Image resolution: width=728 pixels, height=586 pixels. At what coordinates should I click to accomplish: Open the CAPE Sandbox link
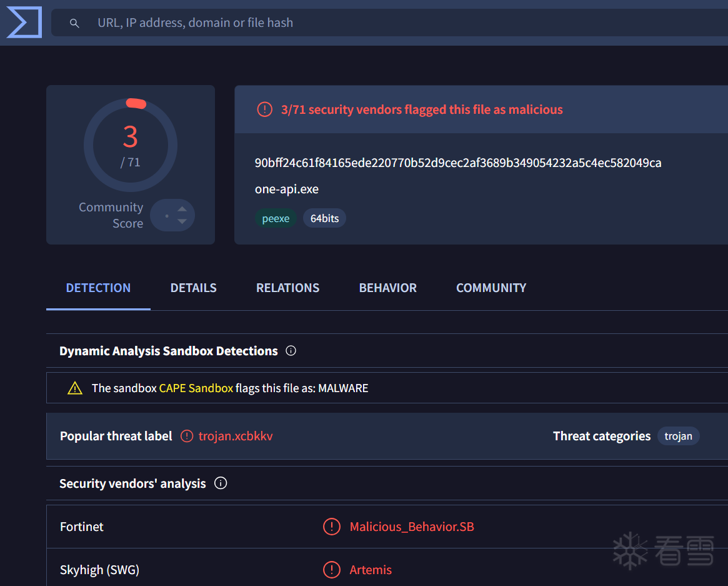click(x=196, y=388)
